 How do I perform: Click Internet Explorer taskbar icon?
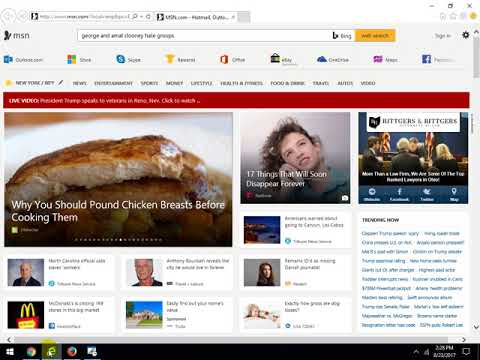[x=51, y=352]
